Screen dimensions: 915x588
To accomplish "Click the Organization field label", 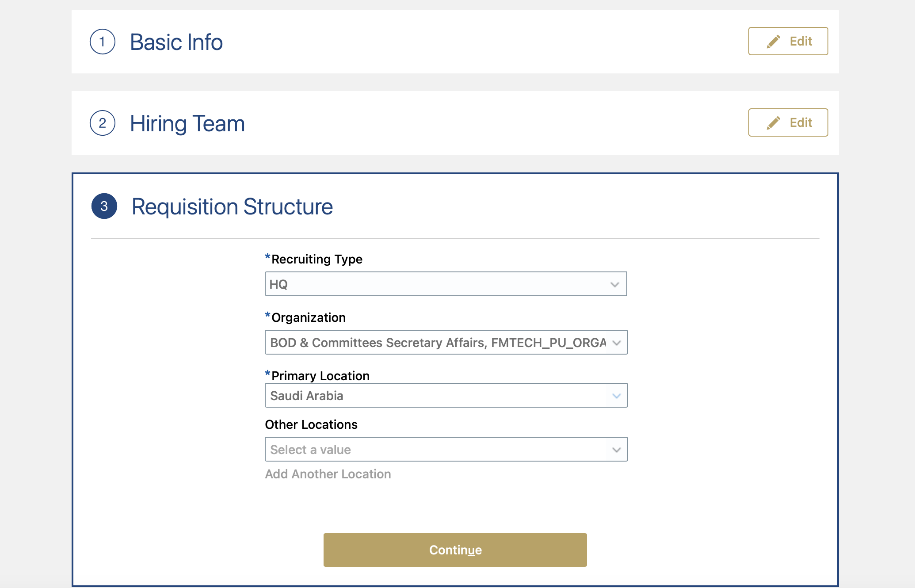I will pos(308,317).
